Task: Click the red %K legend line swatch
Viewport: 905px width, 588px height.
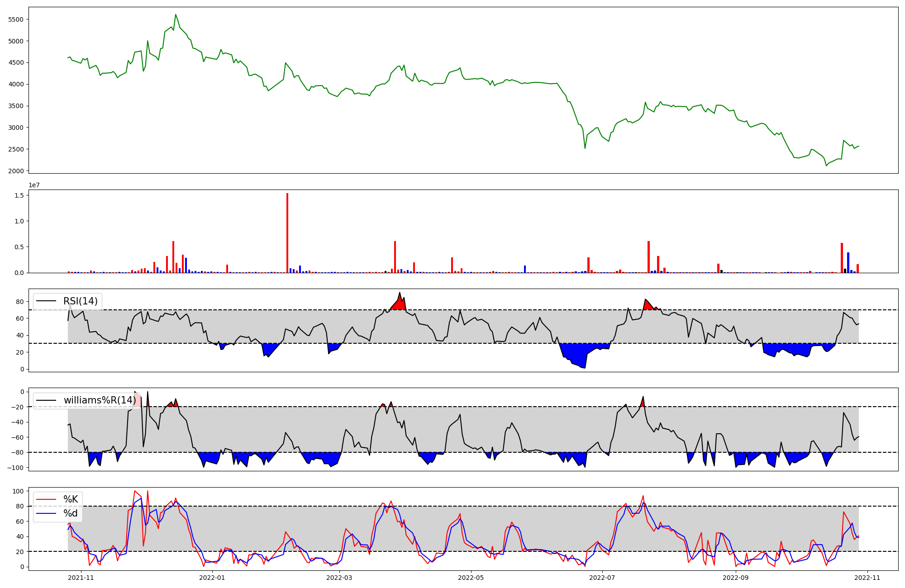Action: [45, 499]
